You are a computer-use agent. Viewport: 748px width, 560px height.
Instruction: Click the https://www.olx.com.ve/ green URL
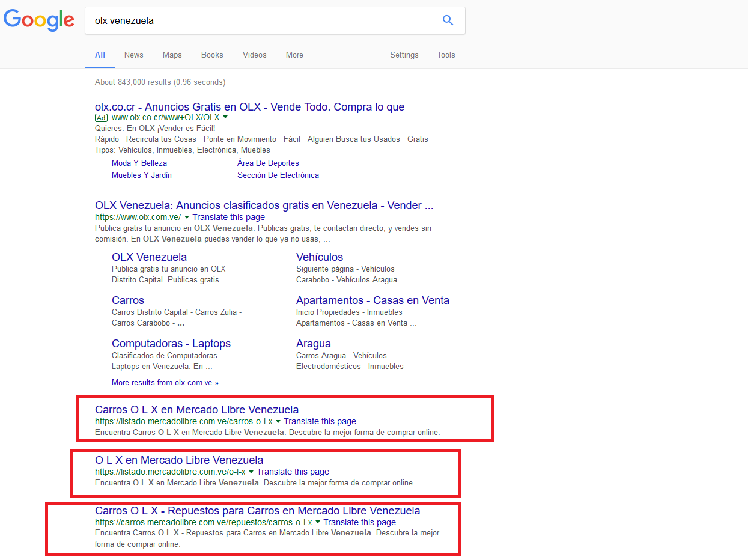(138, 217)
